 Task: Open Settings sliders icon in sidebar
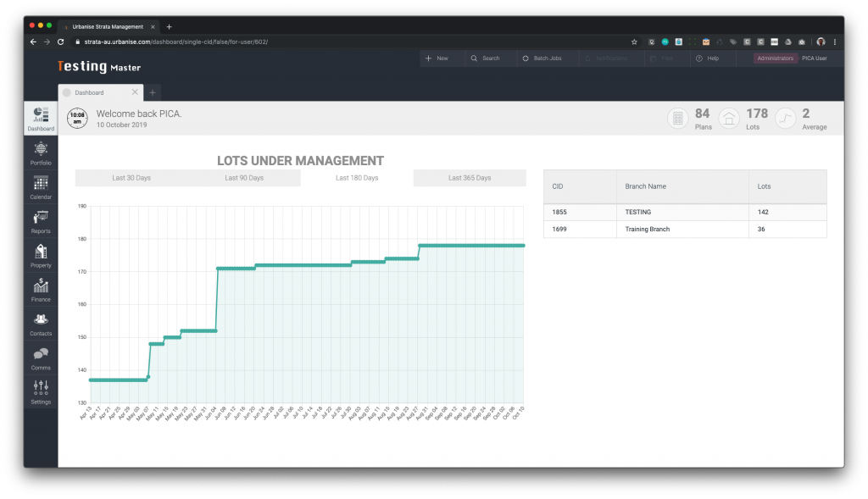[x=41, y=389]
